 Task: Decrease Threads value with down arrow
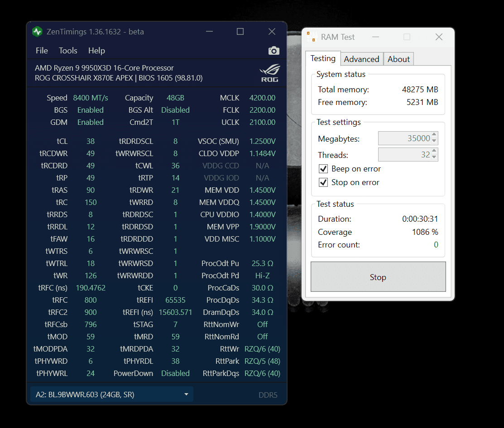(x=434, y=157)
